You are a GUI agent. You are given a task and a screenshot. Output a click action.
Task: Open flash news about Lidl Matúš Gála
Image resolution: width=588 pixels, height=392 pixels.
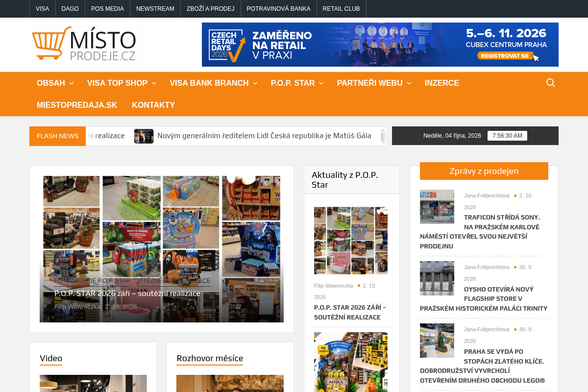[x=264, y=136]
